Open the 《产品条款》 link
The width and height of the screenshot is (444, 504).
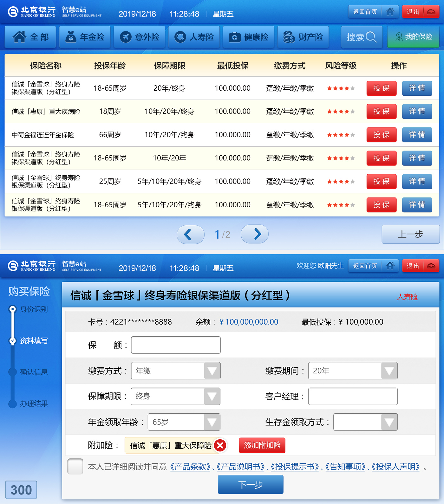[x=190, y=467]
